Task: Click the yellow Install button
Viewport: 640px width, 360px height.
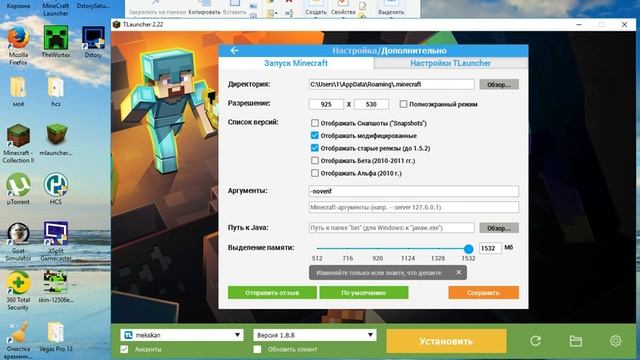Action: 446,341
